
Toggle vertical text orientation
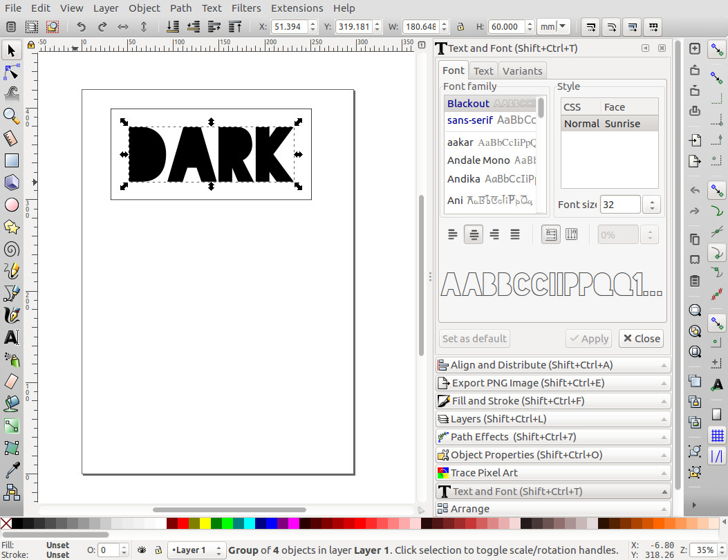coord(572,234)
